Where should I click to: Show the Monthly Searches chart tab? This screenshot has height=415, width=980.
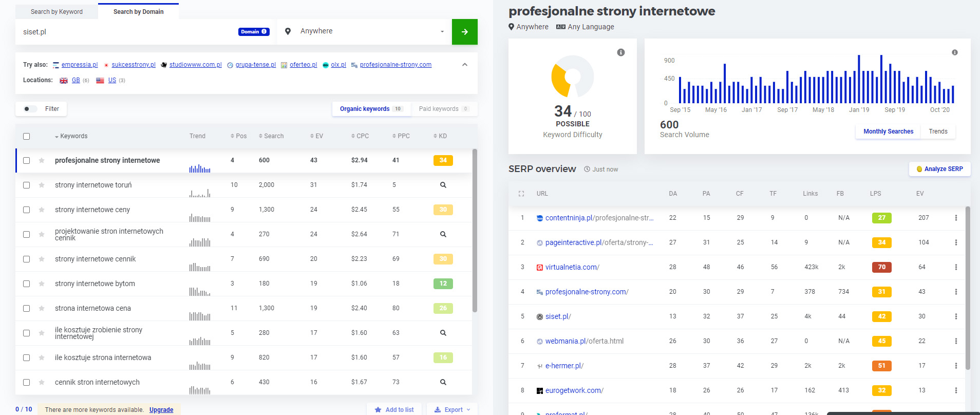tap(888, 131)
